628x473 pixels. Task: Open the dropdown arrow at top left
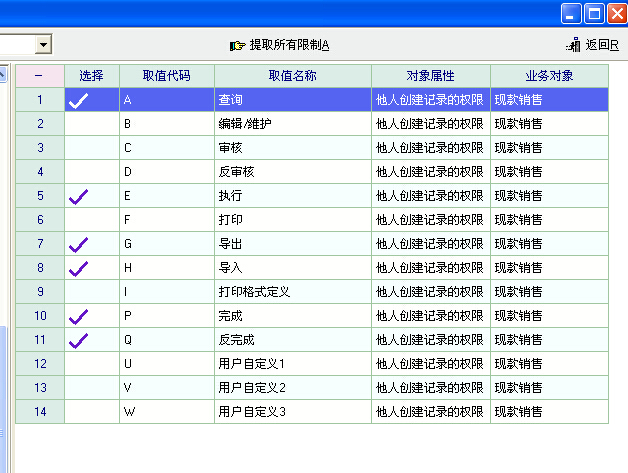tap(43, 45)
